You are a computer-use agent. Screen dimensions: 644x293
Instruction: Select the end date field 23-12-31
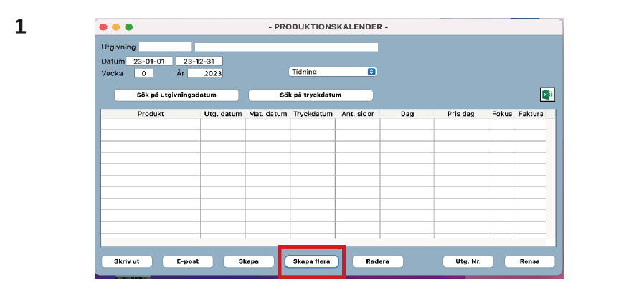[x=199, y=61]
